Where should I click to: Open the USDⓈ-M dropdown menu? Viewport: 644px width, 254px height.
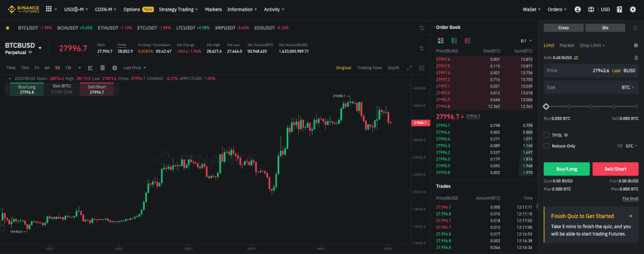click(75, 9)
